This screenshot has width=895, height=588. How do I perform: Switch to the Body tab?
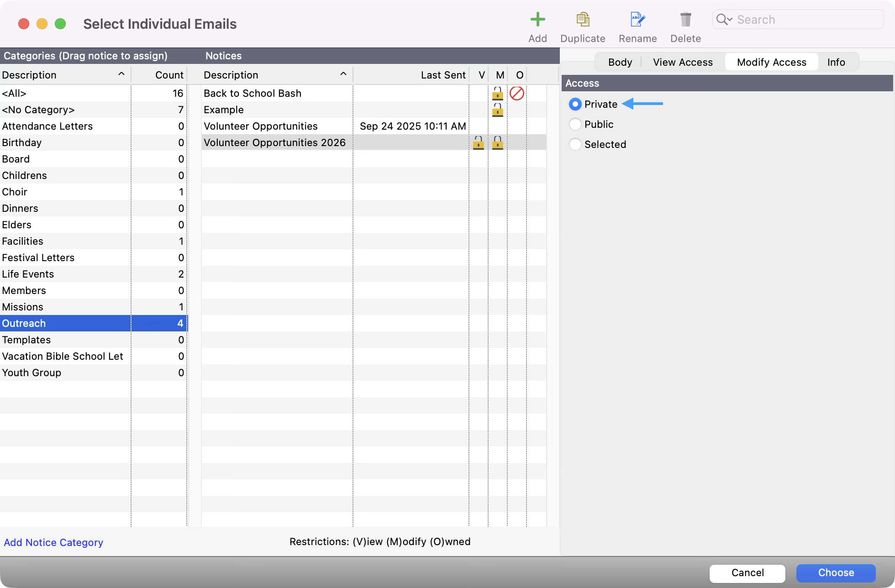(x=620, y=63)
